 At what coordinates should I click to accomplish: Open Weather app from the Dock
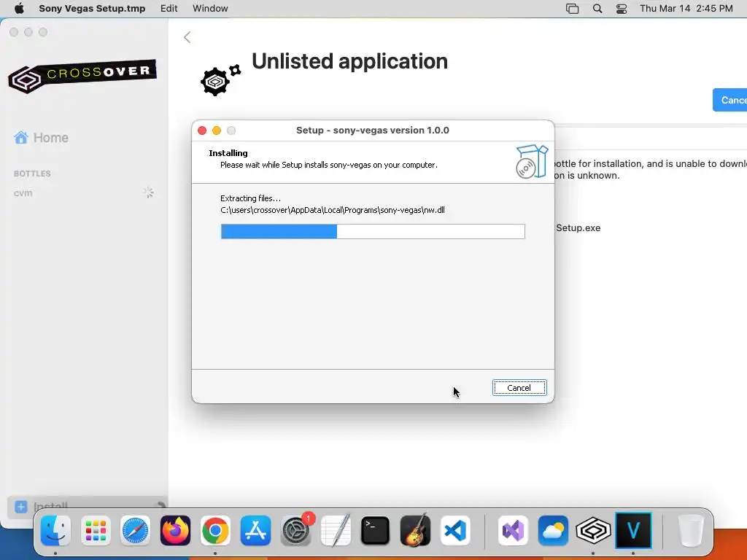coord(553,531)
